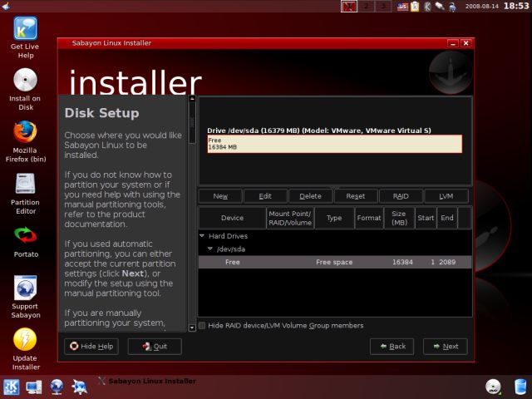
Task: Click the network plug tray icon
Action: [440, 7]
